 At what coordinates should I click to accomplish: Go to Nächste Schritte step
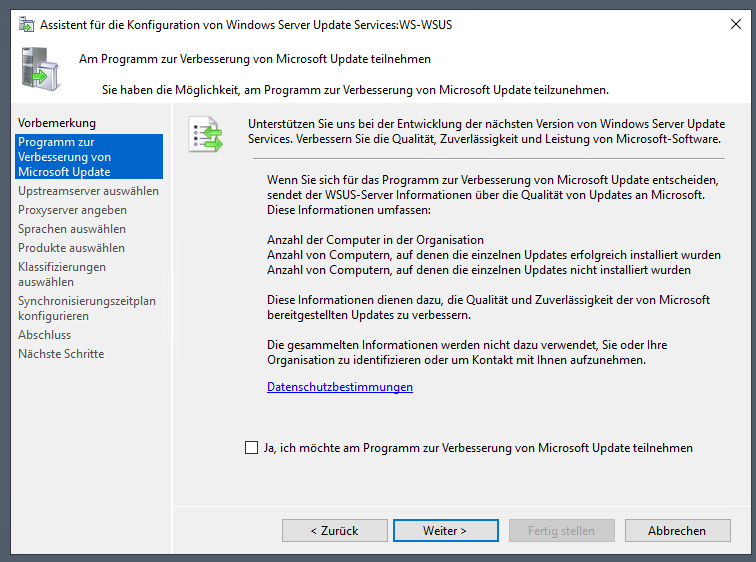click(61, 354)
